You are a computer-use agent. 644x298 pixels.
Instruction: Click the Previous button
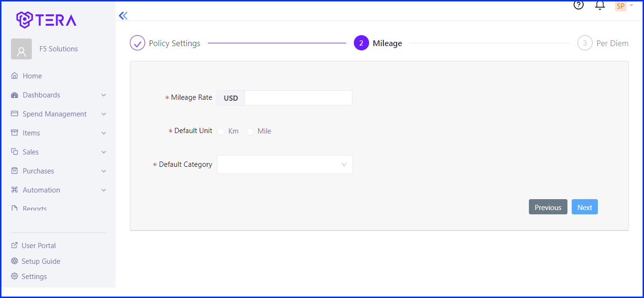548,207
